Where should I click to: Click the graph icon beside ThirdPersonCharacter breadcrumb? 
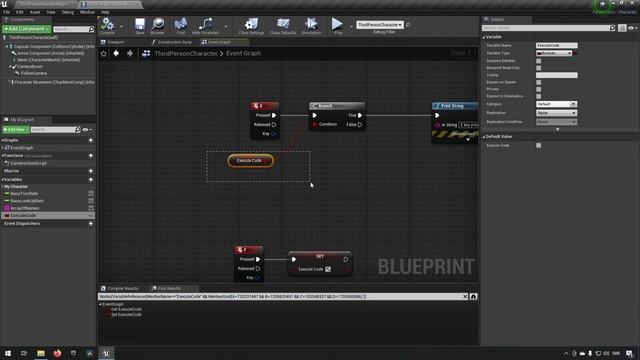[146, 53]
